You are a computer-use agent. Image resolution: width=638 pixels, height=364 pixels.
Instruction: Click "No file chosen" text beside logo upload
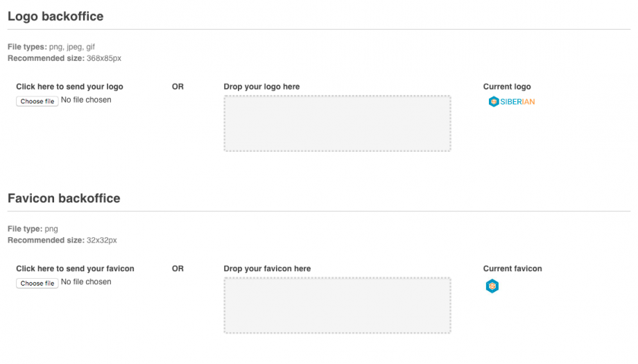tap(86, 100)
